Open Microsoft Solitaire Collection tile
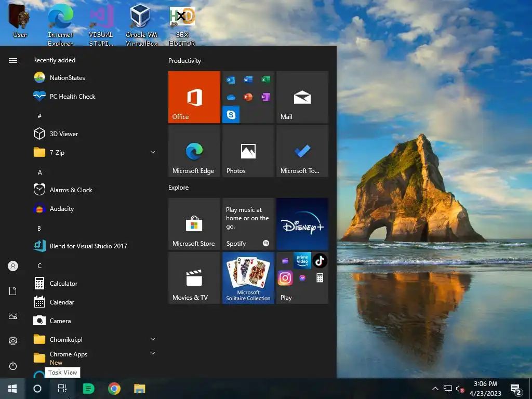Image resolution: width=532 pixels, height=399 pixels. (x=248, y=278)
